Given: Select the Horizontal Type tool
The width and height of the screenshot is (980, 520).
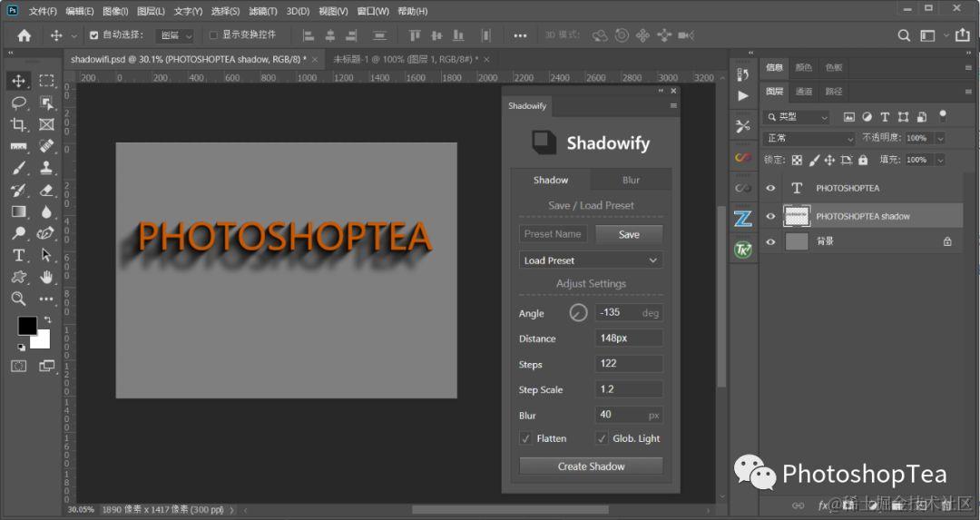Looking at the screenshot, I should (x=19, y=255).
